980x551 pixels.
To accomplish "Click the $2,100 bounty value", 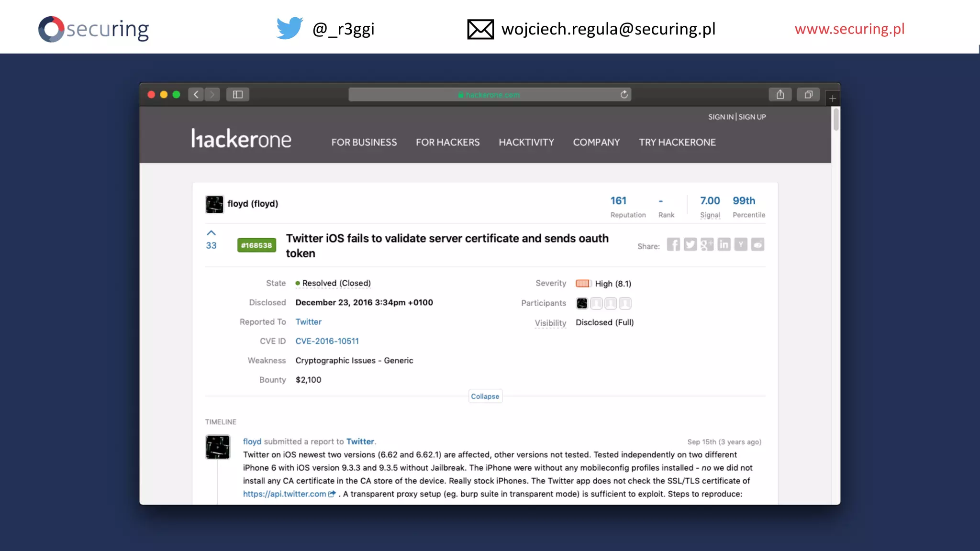I will click(308, 380).
